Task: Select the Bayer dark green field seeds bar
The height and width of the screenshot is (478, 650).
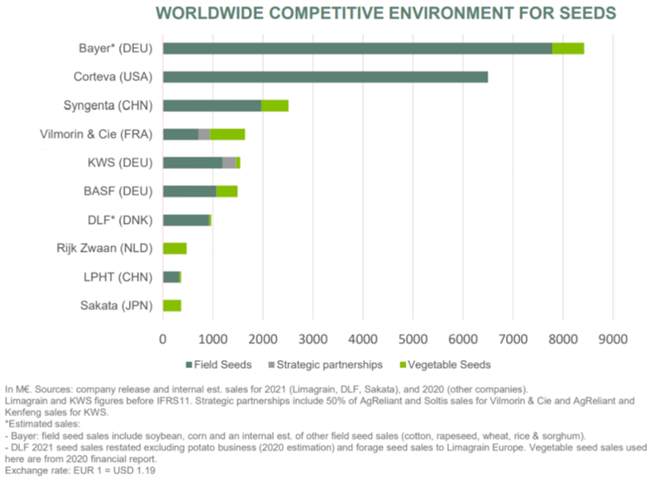Action: click(x=356, y=48)
